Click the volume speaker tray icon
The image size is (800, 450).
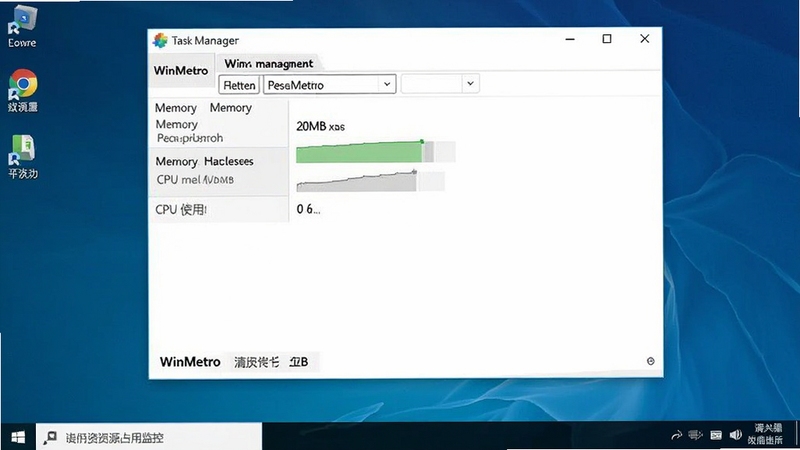(735, 435)
